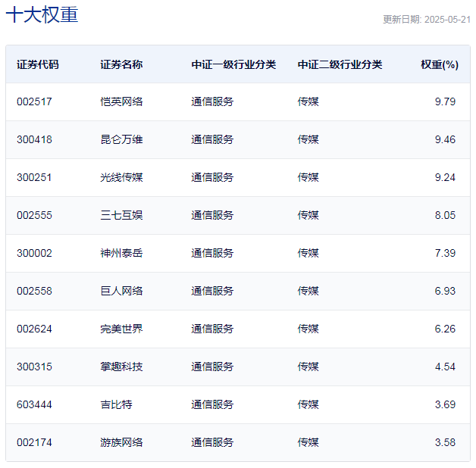Select the 光线传媒 row name

tap(121, 177)
